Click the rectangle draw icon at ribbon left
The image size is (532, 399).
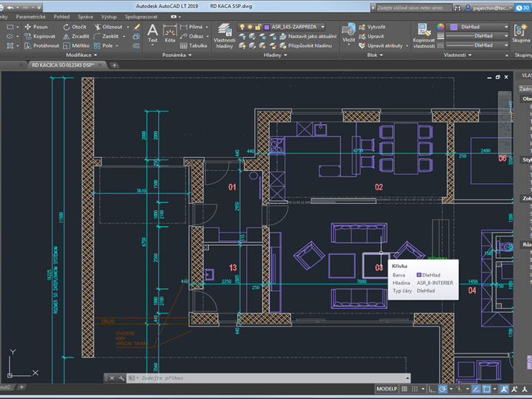pos(10,27)
